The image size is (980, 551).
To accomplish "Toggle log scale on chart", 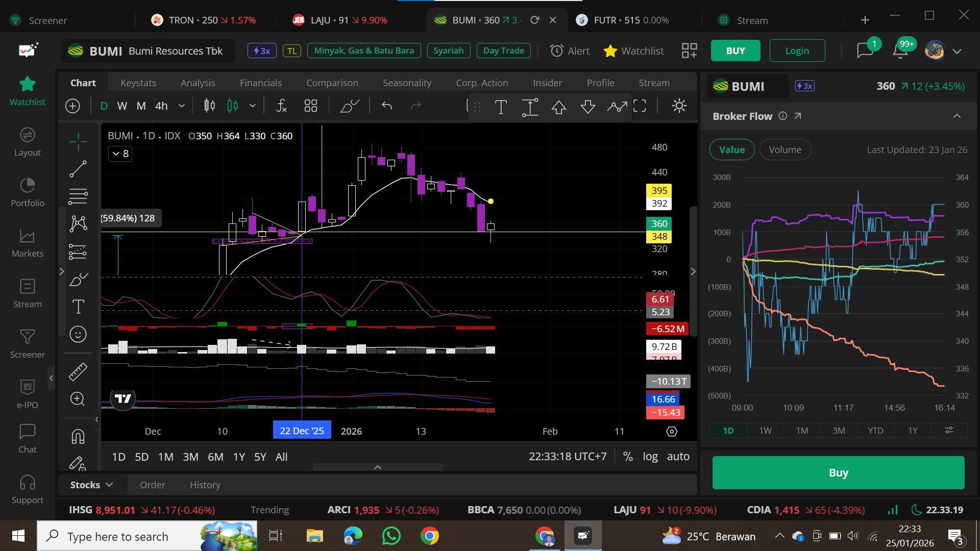I will pyautogui.click(x=650, y=457).
